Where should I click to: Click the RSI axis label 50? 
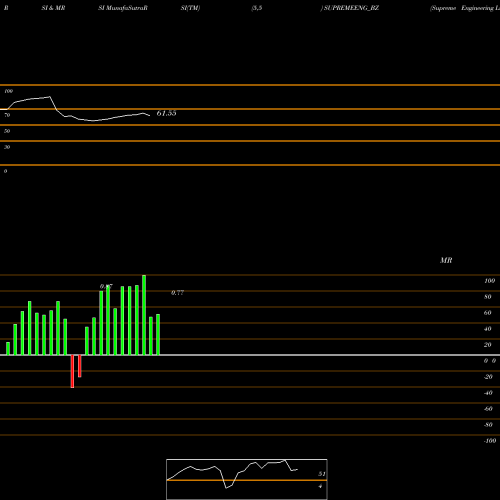coord(7,131)
